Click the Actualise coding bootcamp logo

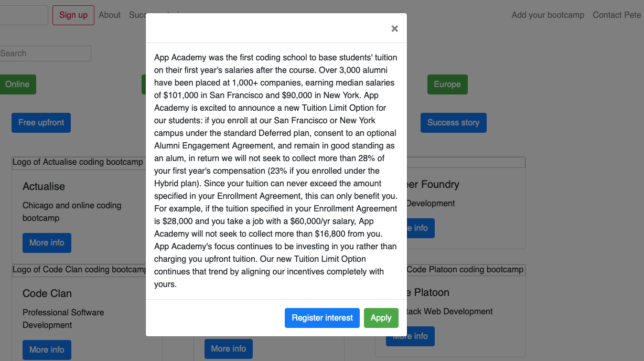(x=78, y=162)
